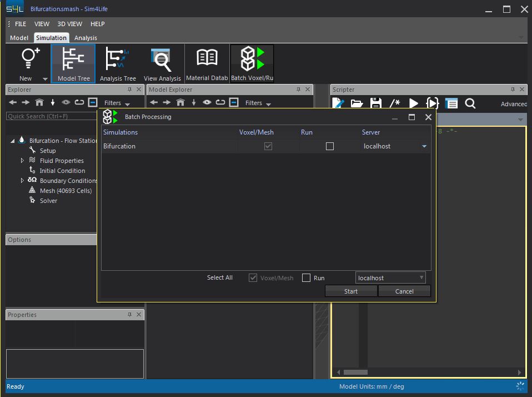
Task: Click the Scripter search magnifier icon
Action: pos(470,103)
